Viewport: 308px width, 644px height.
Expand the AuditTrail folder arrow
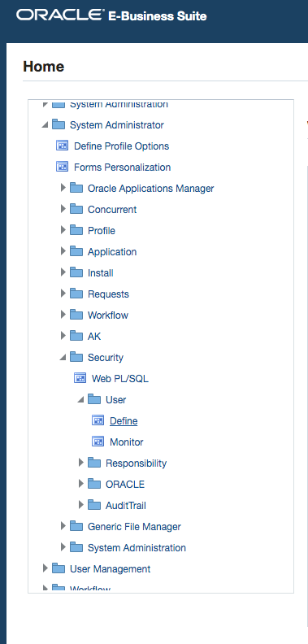(x=81, y=505)
